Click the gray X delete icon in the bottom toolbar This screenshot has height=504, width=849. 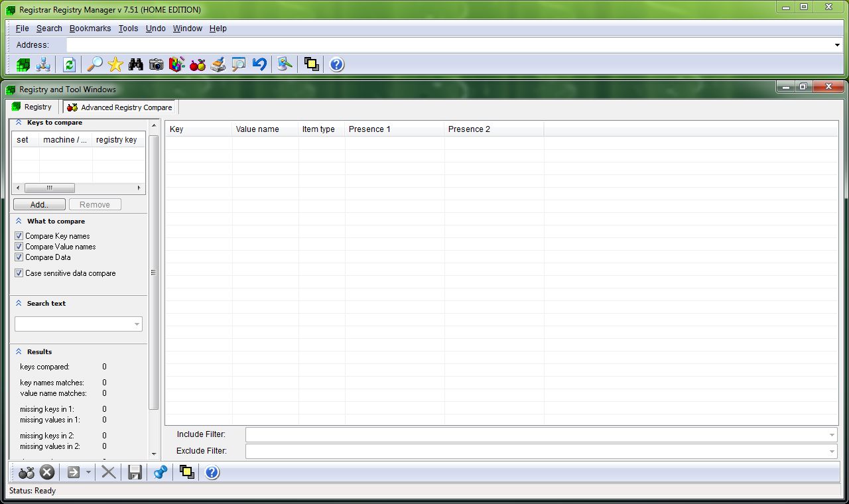click(109, 472)
